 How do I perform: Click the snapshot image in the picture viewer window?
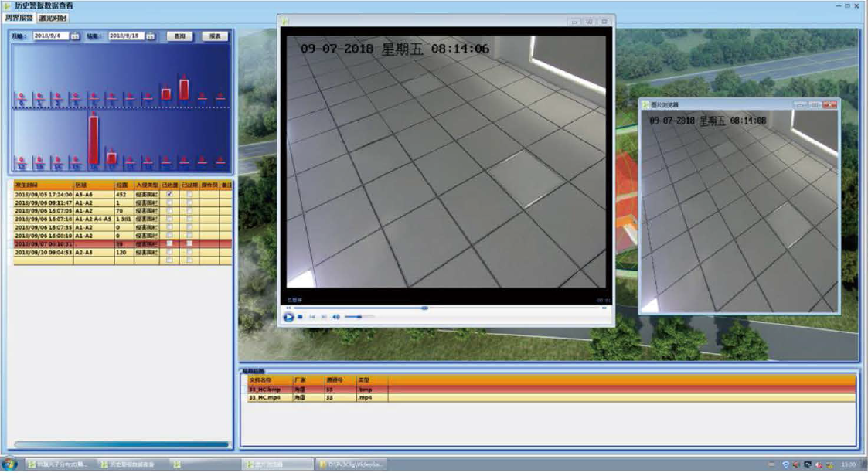pos(739,211)
